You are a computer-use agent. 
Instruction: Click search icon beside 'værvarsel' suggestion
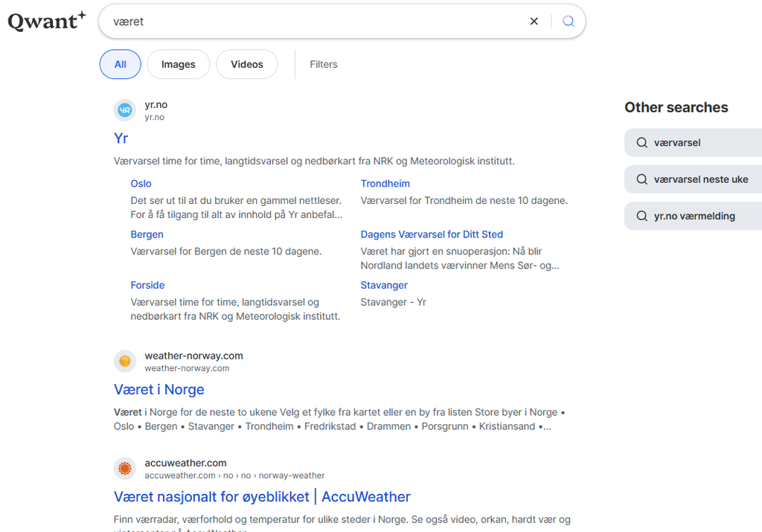point(642,143)
